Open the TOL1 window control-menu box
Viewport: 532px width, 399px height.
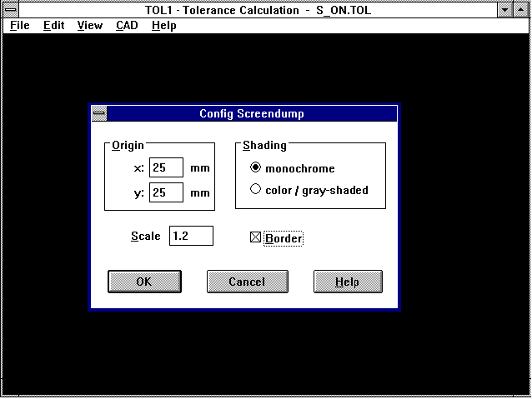coord(11,10)
